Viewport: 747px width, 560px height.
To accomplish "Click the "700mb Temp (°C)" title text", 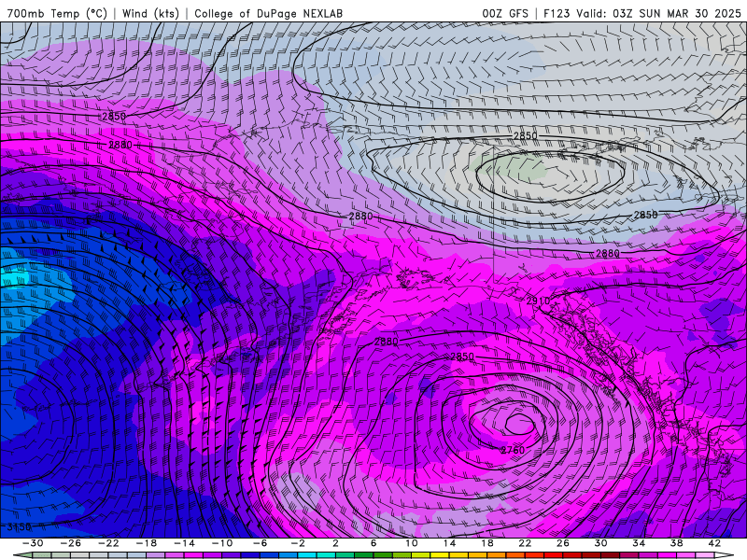I will pyautogui.click(x=57, y=13).
